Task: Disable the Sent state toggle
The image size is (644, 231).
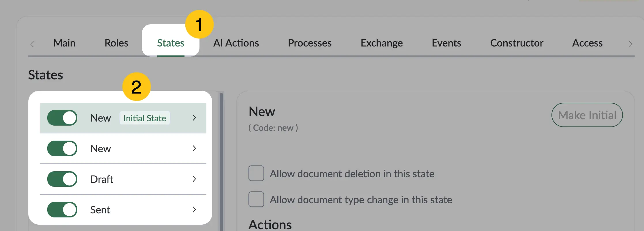Action: (x=62, y=210)
